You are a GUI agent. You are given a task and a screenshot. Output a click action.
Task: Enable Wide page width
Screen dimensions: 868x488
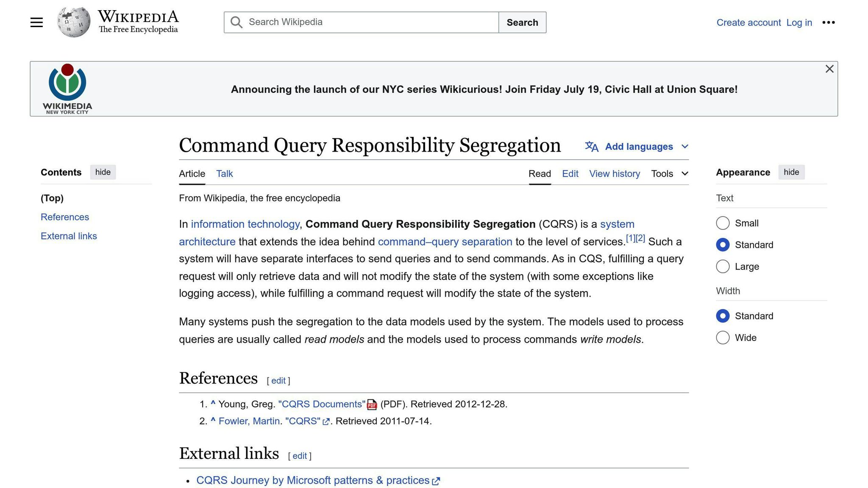click(723, 338)
